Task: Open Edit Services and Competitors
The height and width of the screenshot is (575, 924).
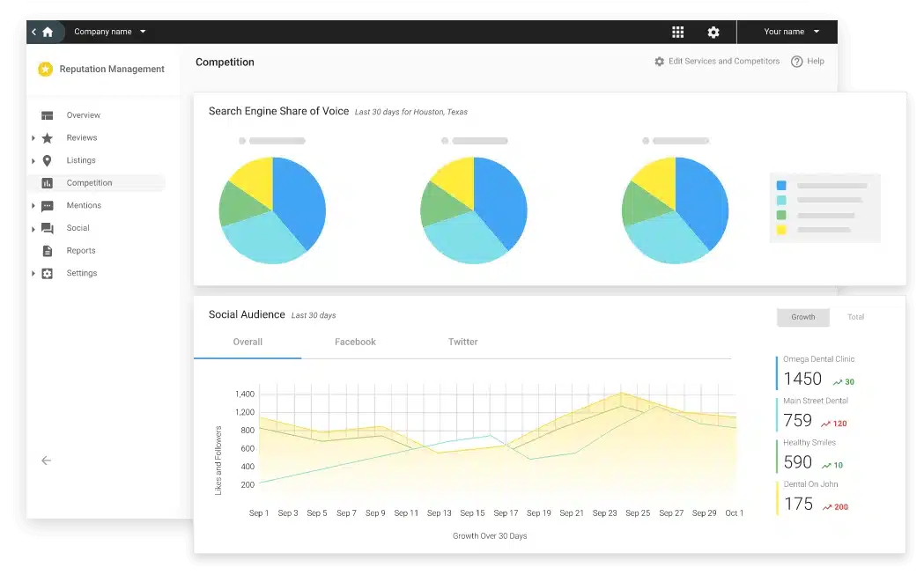Action: point(718,61)
